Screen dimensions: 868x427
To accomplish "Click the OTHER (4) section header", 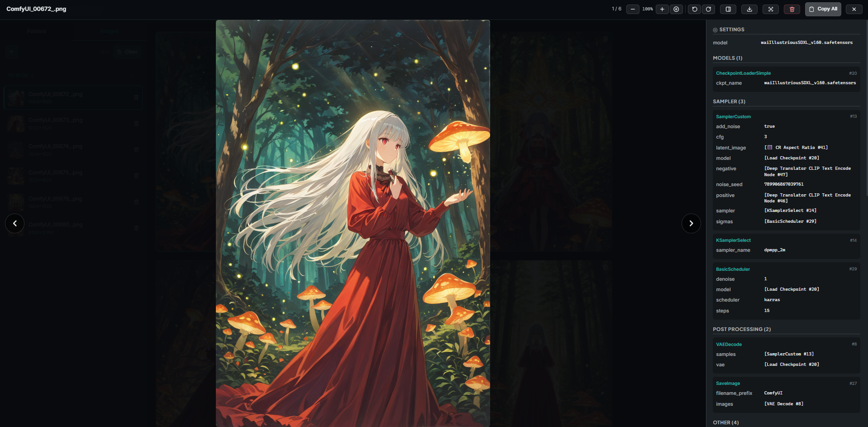I will 725,422.
